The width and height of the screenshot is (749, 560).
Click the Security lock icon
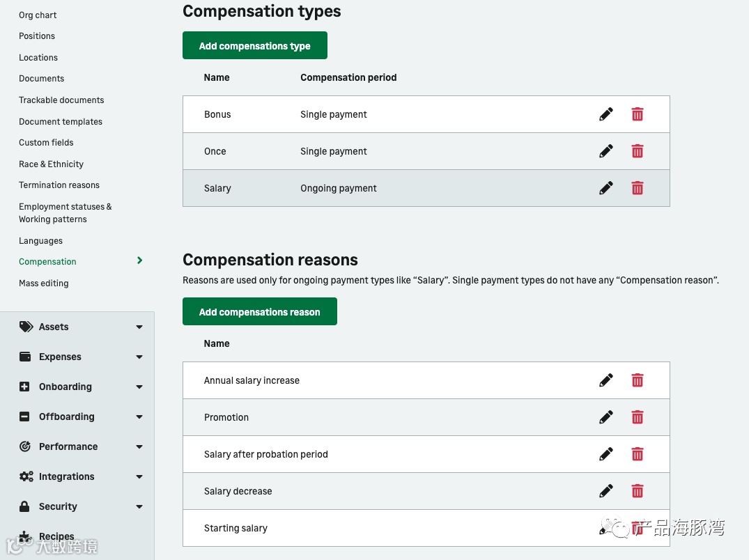[25, 506]
